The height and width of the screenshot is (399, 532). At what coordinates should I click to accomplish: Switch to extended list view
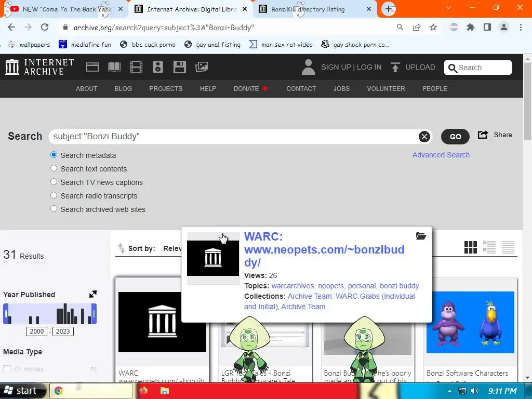coord(489,247)
